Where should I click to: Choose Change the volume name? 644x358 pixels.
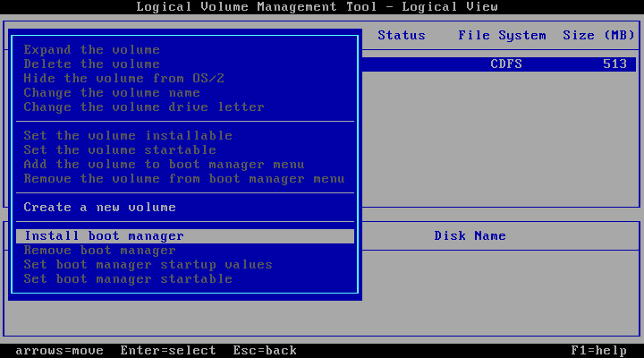(x=112, y=92)
